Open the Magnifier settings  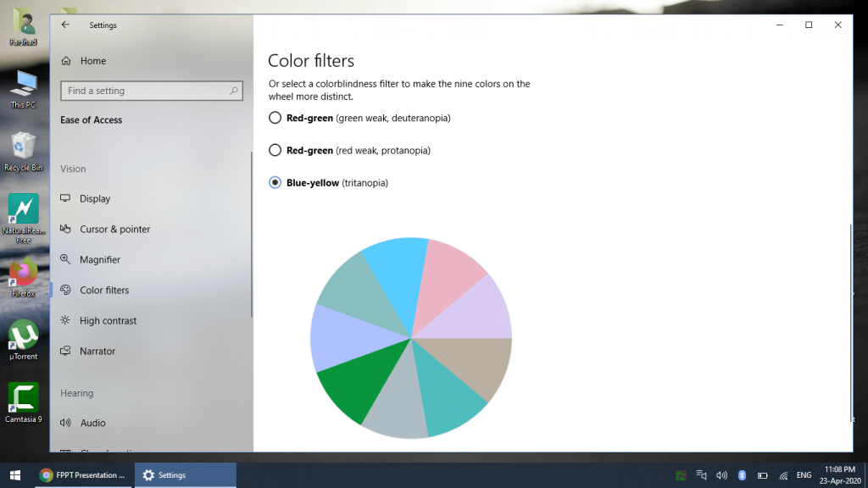point(99,259)
